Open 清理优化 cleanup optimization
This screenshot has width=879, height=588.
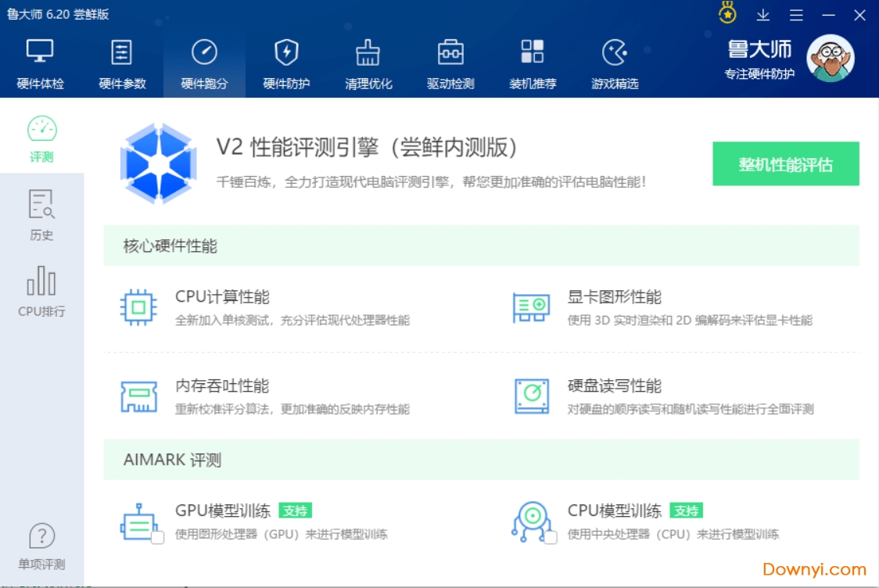368,63
